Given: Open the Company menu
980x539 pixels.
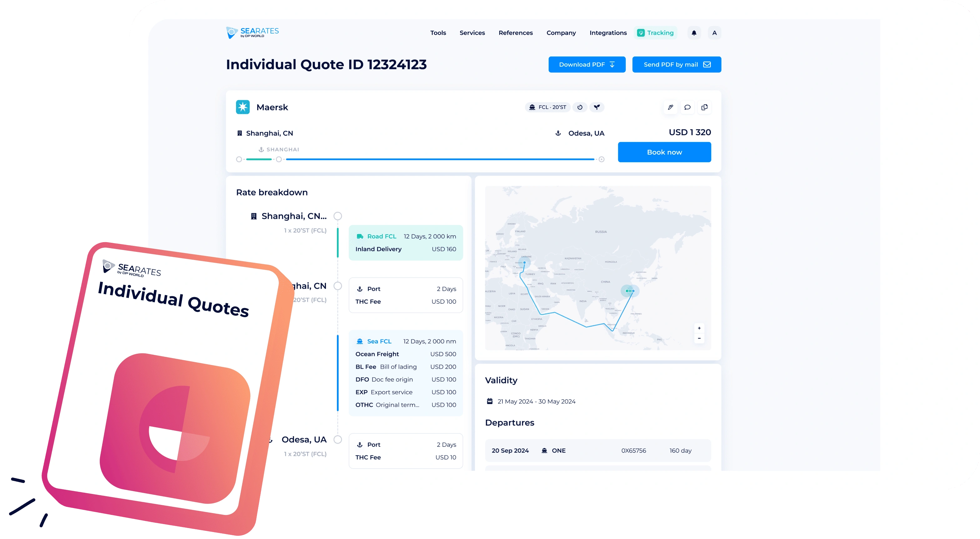Looking at the screenshot, I should pos(561,33).
